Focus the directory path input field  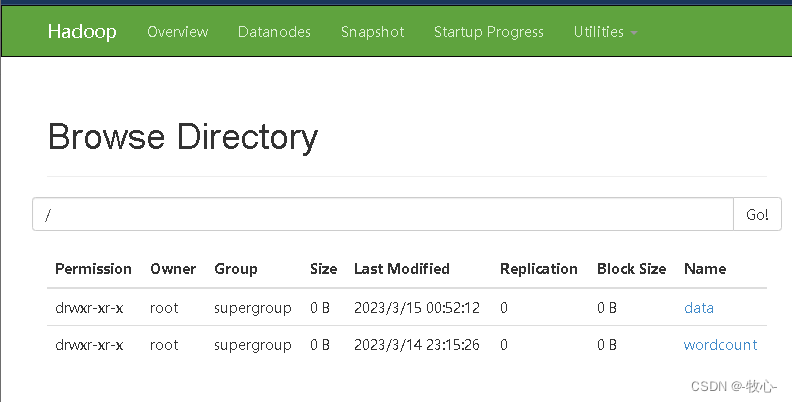click(383, 214)
